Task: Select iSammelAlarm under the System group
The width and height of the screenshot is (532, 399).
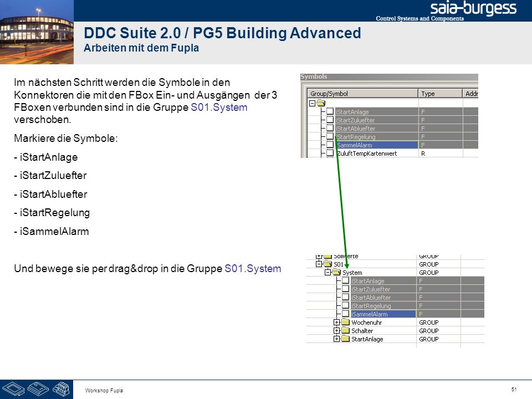Action: (x=383, y=314)
